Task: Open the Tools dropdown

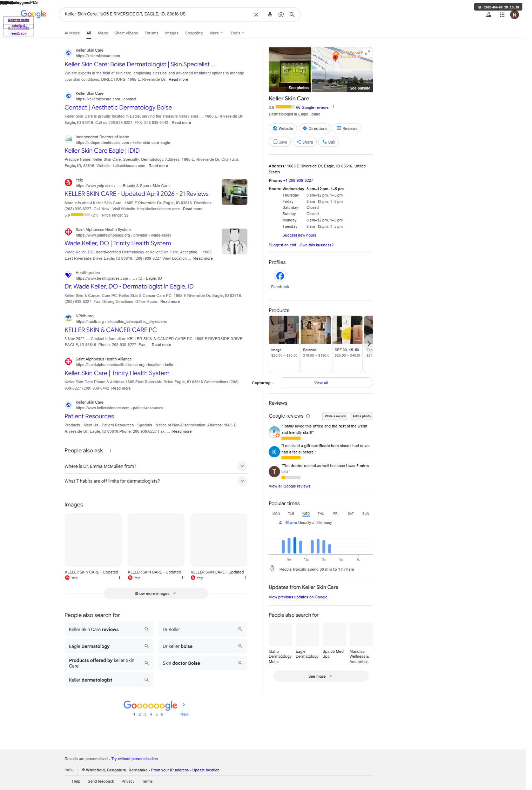Action: click(x=237, y=33)
